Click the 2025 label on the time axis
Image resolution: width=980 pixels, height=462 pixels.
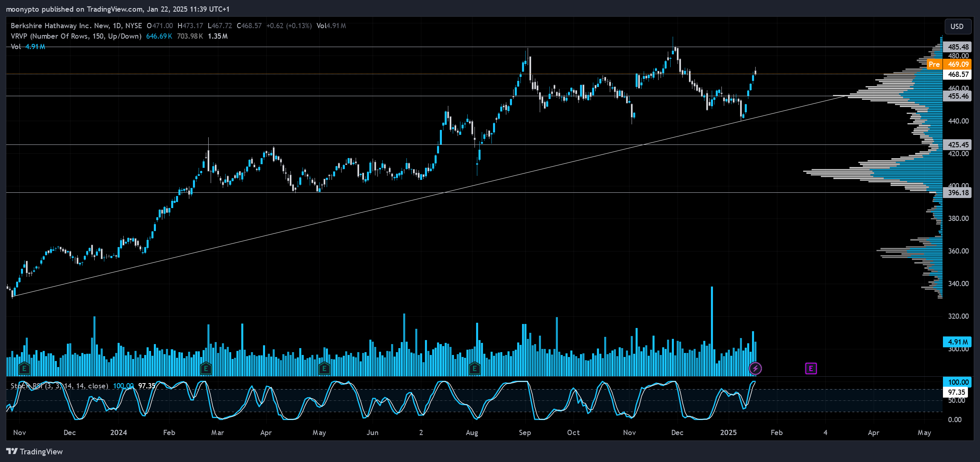(728, 433)
